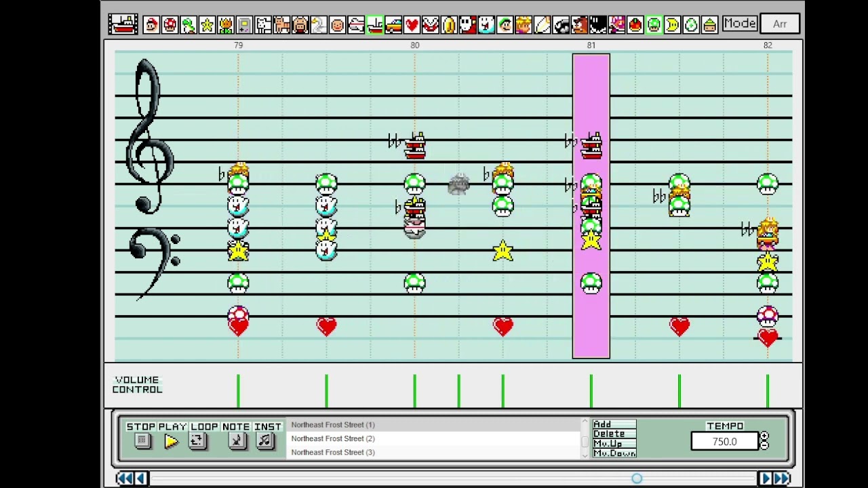Viewport: 868px width, 488px height.
Task: Click the tempo value field showing 750.0
Action: point(724,442)
